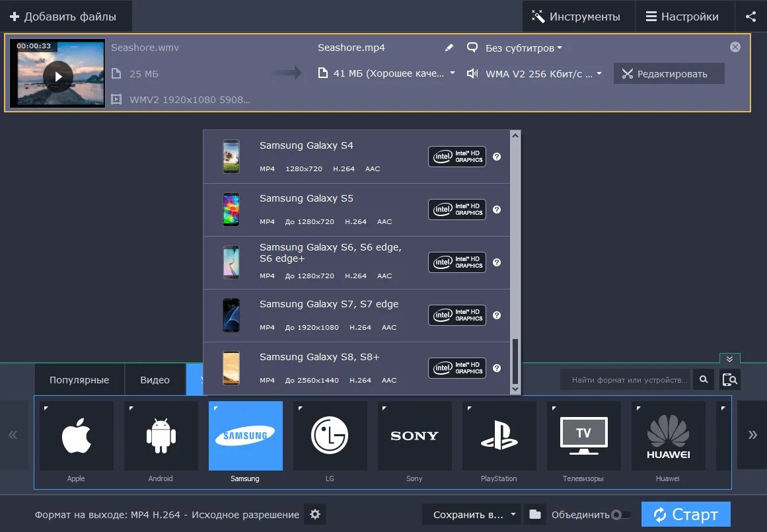Click the Intel HD Graphics badge for Galaxy S5
Screen dimensions: 767x532
(457, 209)
